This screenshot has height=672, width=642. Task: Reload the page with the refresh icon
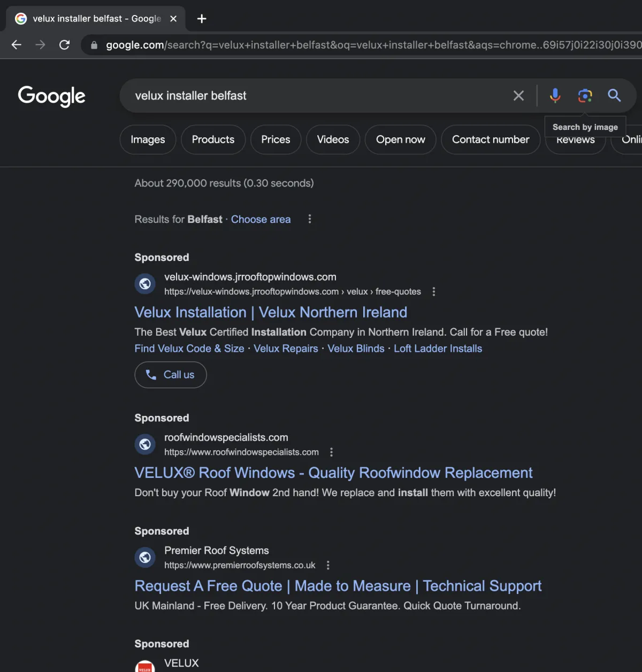[x=64, y=45]
